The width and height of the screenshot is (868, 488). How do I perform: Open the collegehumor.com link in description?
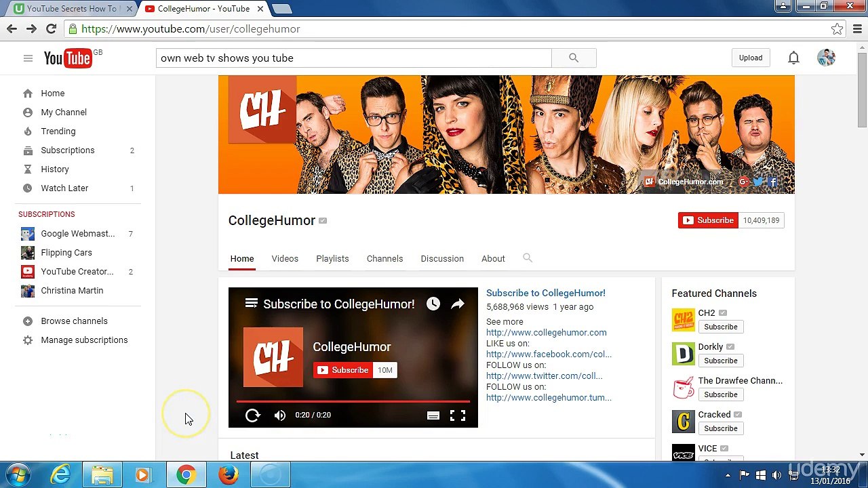tap(547, 332)
